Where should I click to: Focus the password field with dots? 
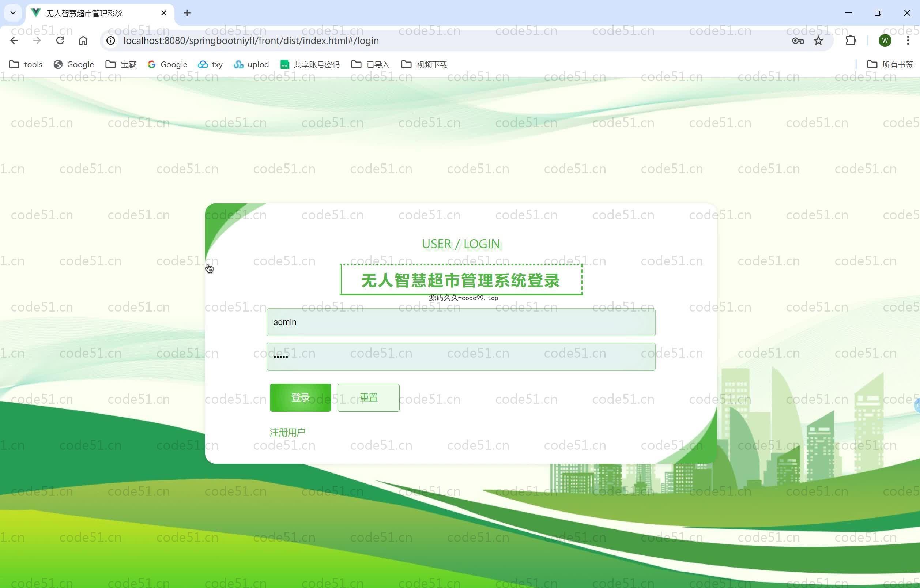(x=461, y=357)
